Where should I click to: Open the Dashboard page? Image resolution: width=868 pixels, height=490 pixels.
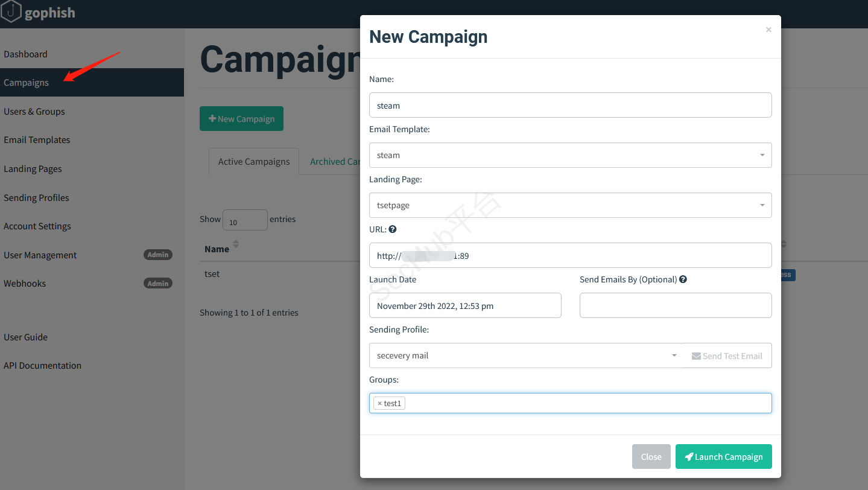(x=25, y=54)
